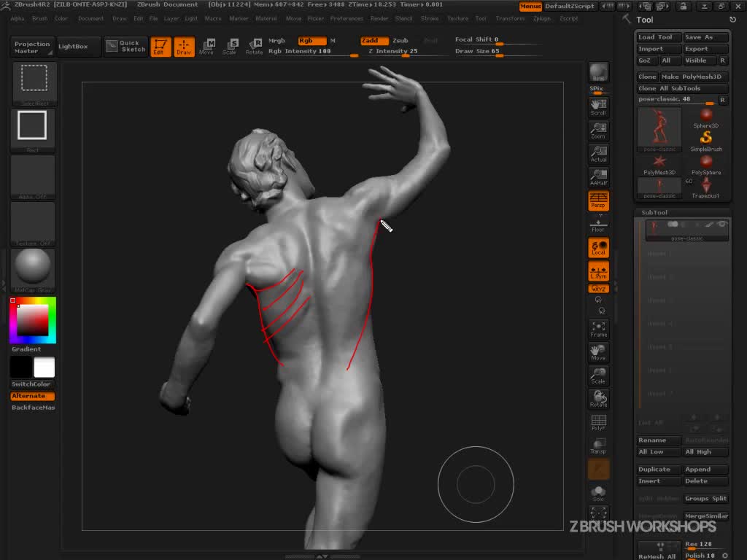
Task: Click the Move view icon in right shelf
Action: tap(598, 352)
